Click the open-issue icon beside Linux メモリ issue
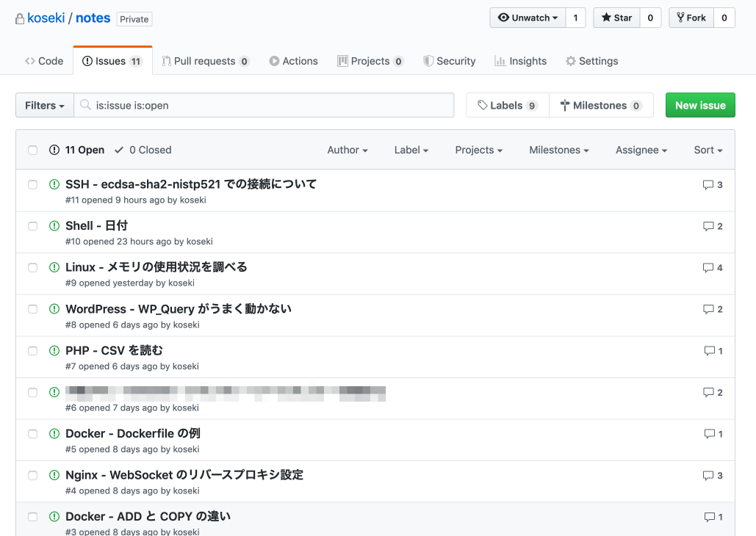This screenshot has width=756, height=536. click(54, 267)
